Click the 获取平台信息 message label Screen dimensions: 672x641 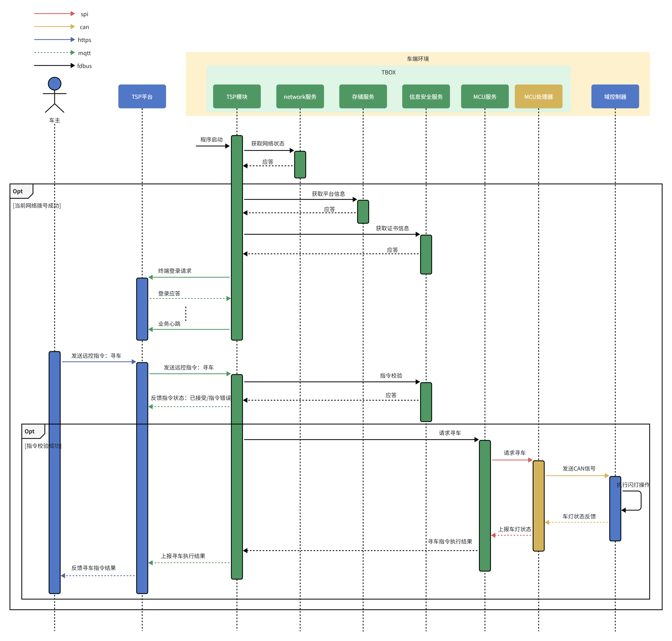[328, 194]
